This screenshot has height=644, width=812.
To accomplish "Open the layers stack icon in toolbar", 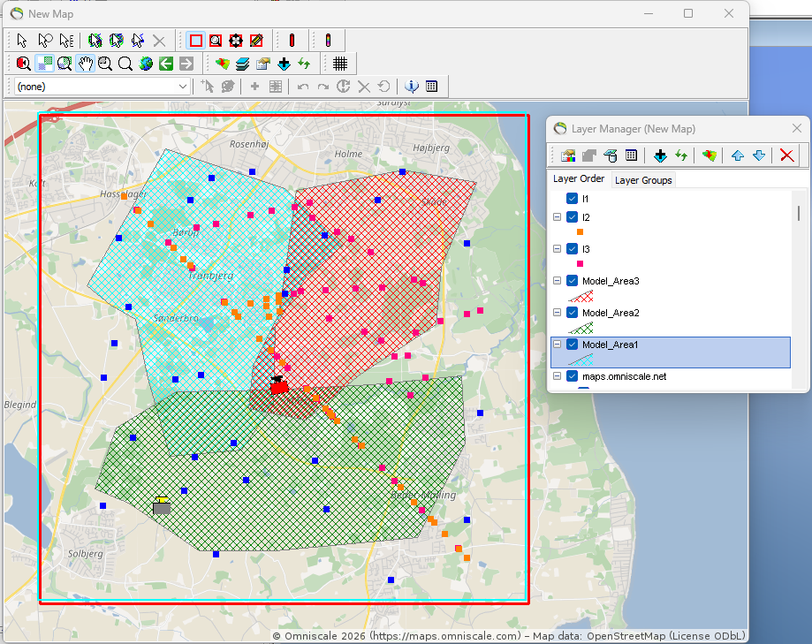I will click(242, 64).
